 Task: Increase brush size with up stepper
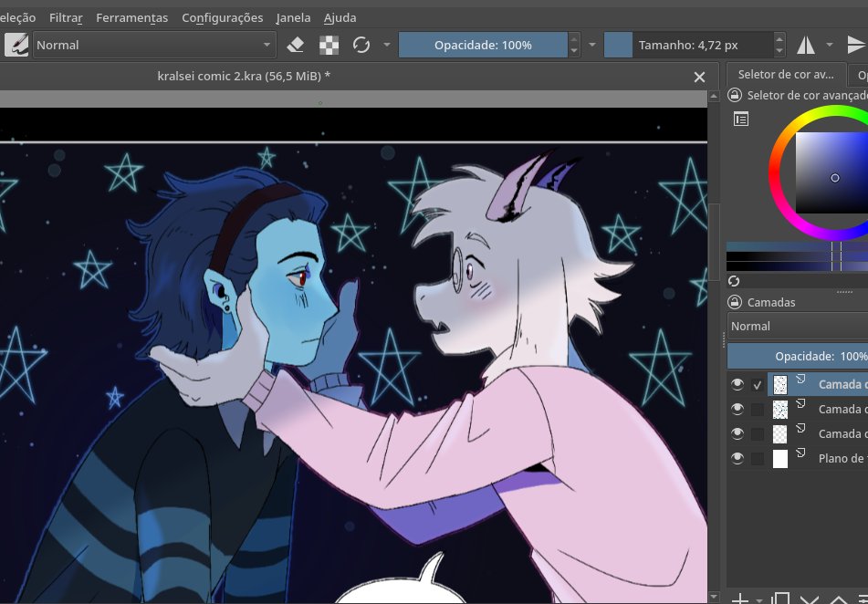779,38
